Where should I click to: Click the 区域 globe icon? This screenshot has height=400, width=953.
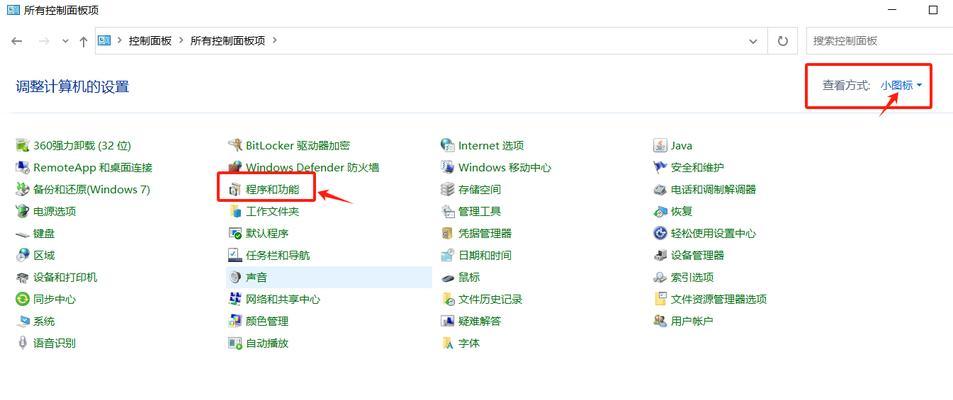tap(22, 255)
